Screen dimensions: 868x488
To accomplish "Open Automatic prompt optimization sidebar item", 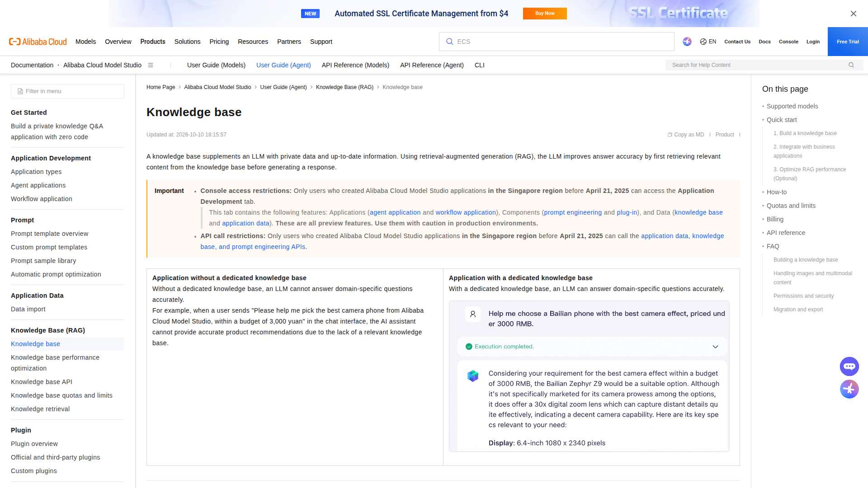I will (56, 274).
